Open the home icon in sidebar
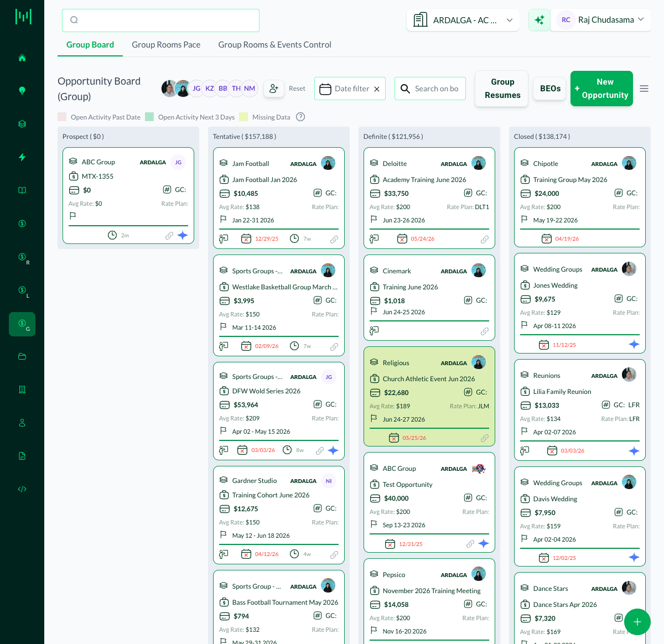The width and height of the screenshot is (664, 644). [x=22, y=58]
